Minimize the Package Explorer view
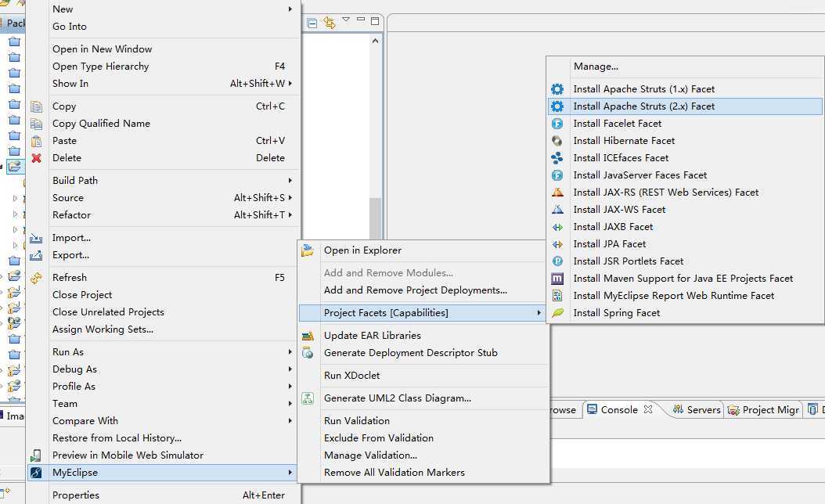Viewport: 825px width, 504px height. pyautogui.click(x=360, y=20)
